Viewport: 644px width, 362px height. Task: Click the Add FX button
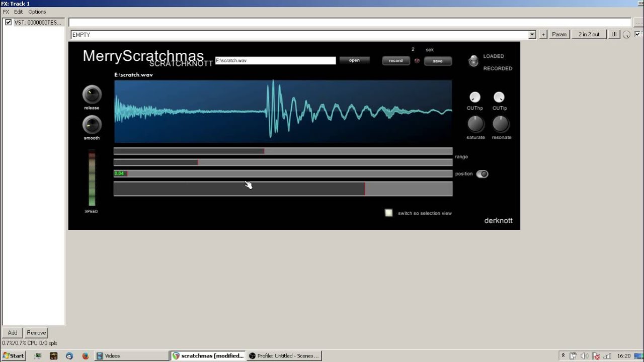click(13, 332)
